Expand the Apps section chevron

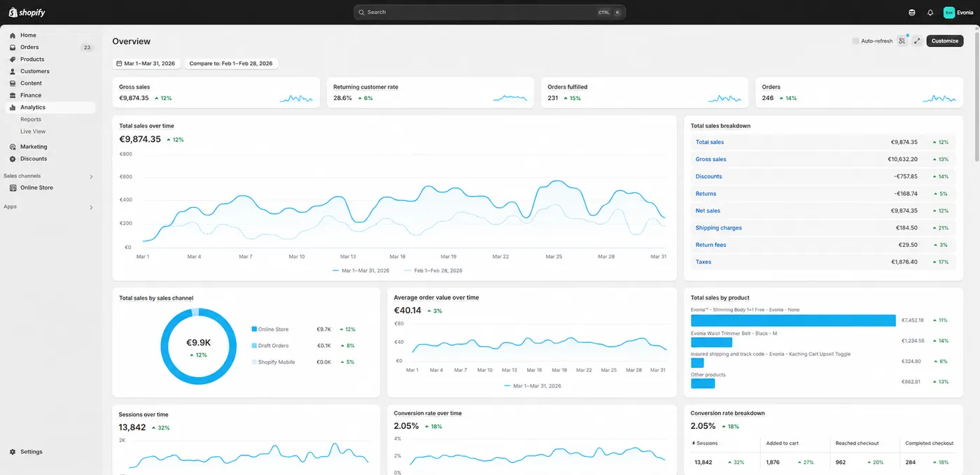91,208
